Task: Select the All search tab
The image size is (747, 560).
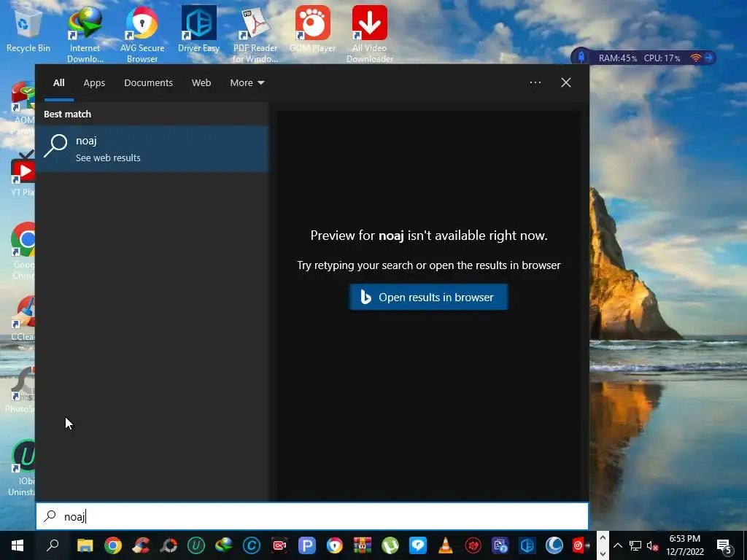Action: pos(58,83)
